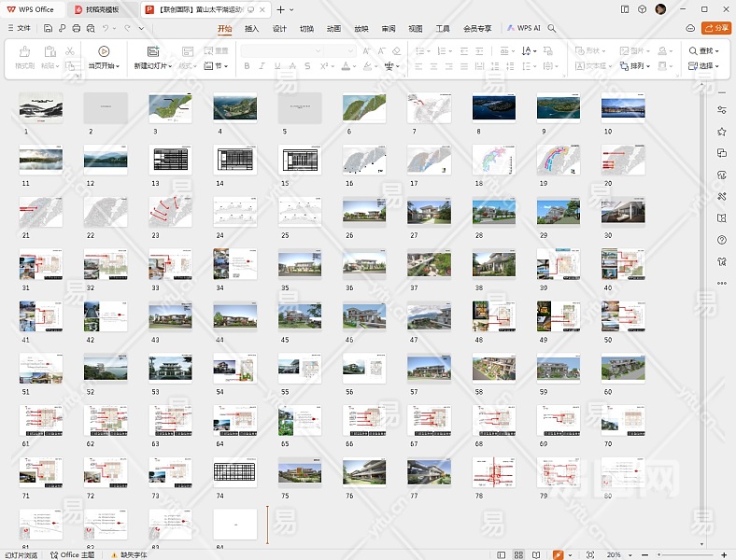Click the 新建幻灯片 new slide icon
This screenshot has height=560, width=736.
[x=153, y=50]
